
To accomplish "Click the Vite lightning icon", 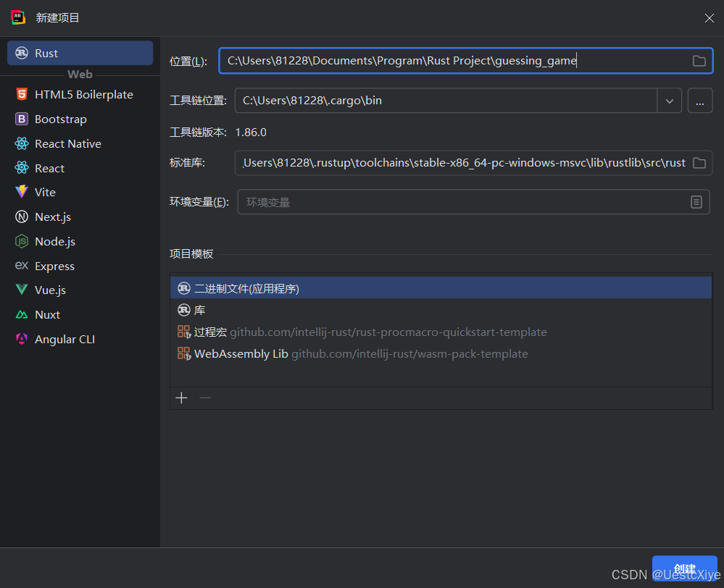I will click(22, 192).
